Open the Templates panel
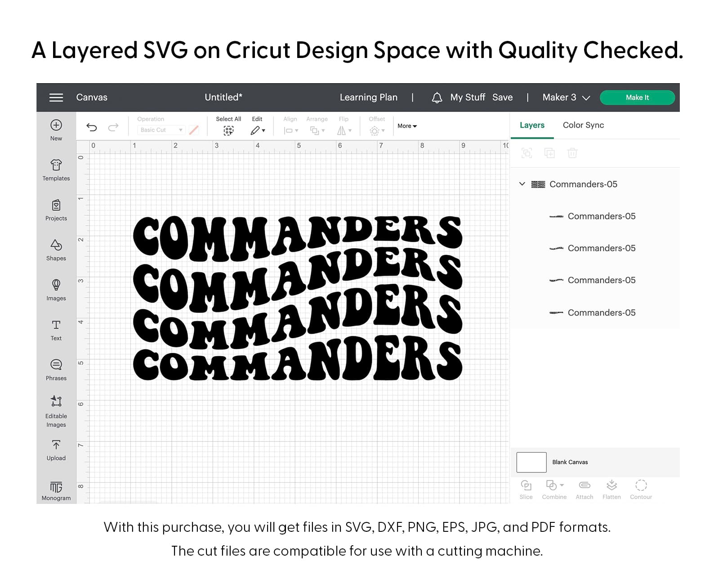This screenshot has height=588, width=714. [56, 165]
